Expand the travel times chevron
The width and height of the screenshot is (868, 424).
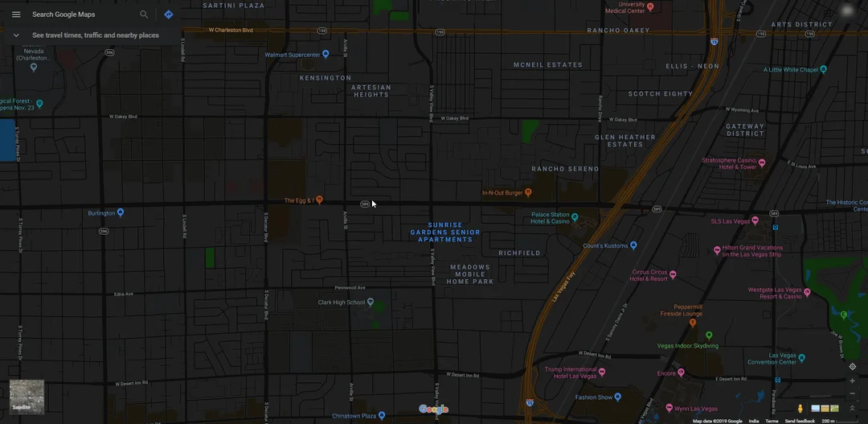[16, 35]
